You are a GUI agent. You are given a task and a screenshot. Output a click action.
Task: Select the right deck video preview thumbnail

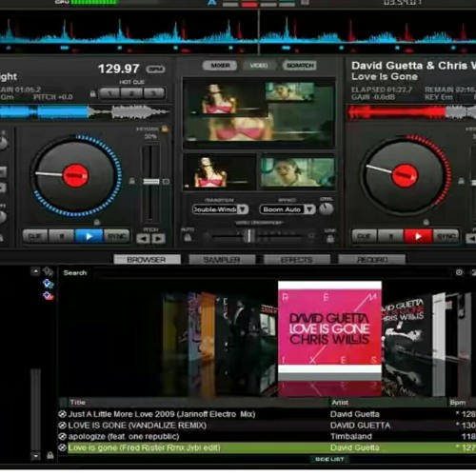pyautogui.click(x=298, y=171)
